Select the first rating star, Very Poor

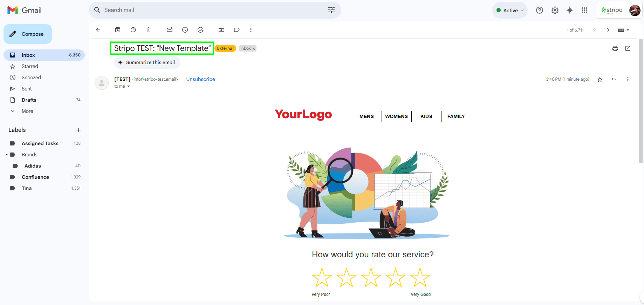[x=322, y=278]
